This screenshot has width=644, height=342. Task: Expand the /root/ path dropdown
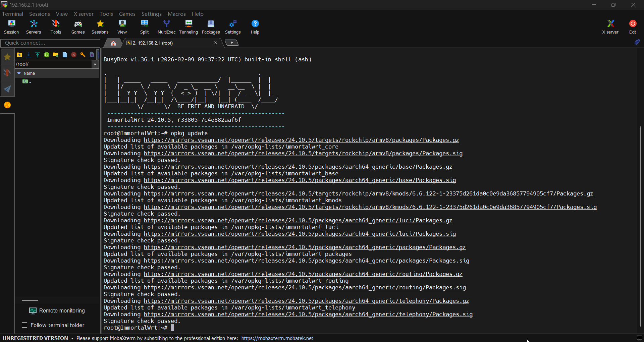(95, 64)
